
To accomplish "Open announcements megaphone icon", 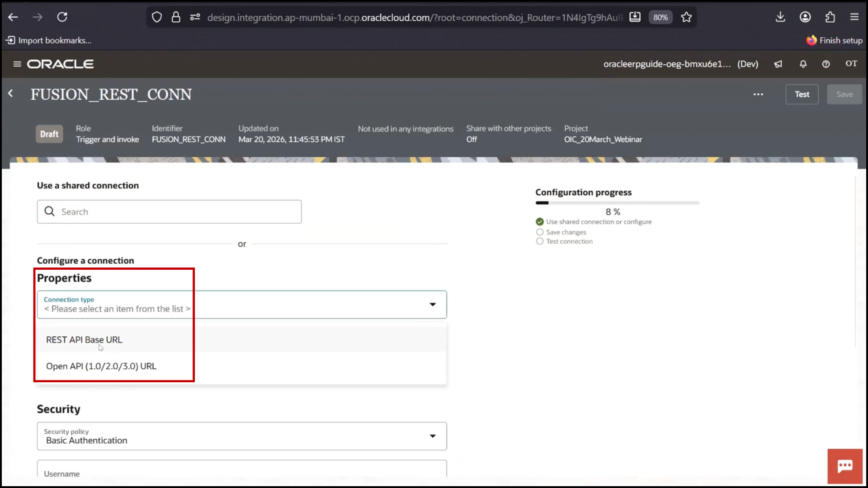I will click(778, 64).
